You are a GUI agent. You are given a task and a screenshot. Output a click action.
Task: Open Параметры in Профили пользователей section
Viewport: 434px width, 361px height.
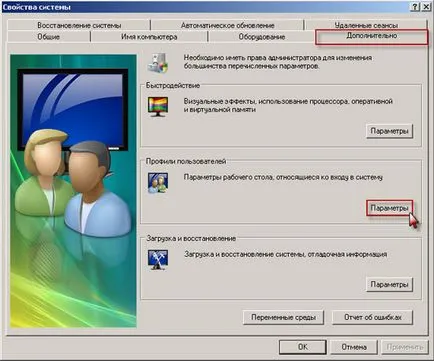(389, 208)
